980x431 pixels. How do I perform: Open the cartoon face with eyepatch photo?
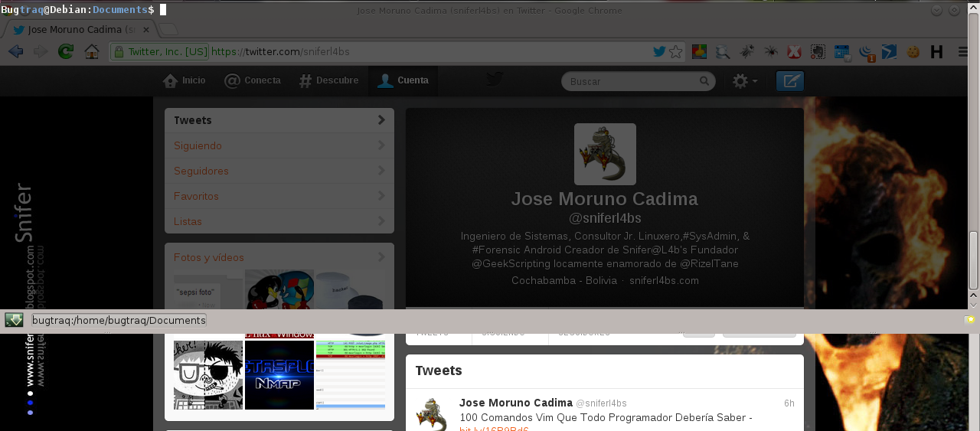pos(208,375)
